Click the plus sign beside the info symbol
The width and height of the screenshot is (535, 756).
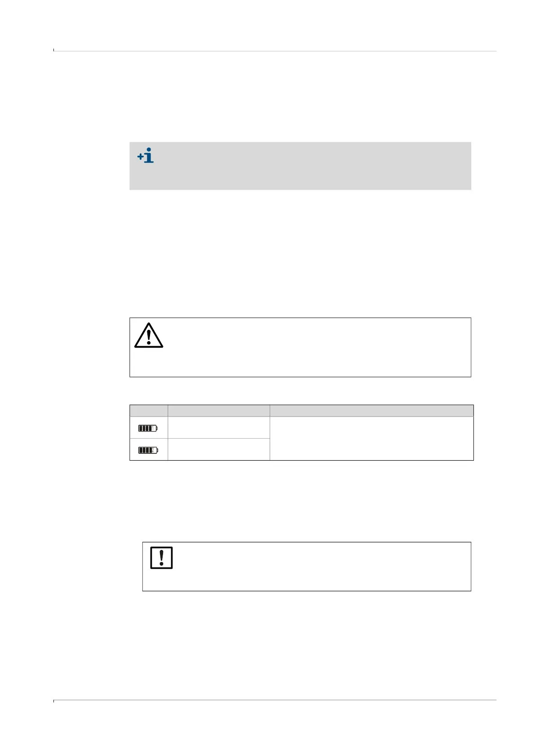click(x=141, y=157)
